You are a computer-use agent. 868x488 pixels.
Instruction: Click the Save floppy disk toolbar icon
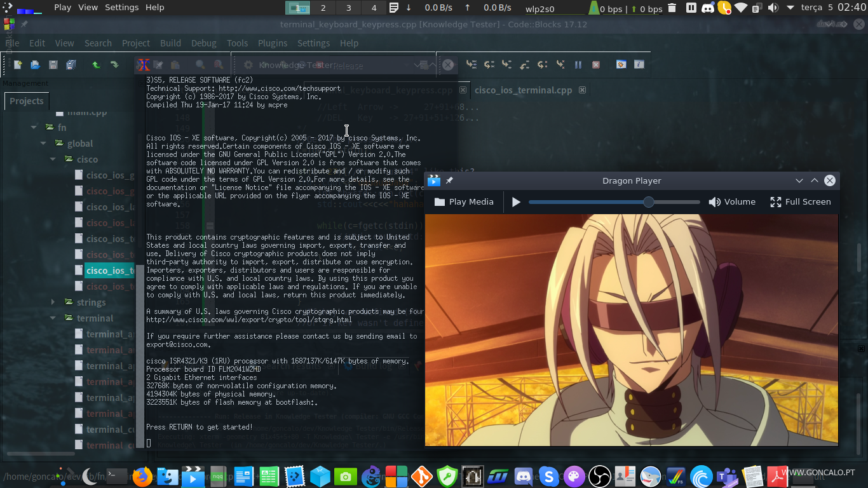(x=53, y=65)
